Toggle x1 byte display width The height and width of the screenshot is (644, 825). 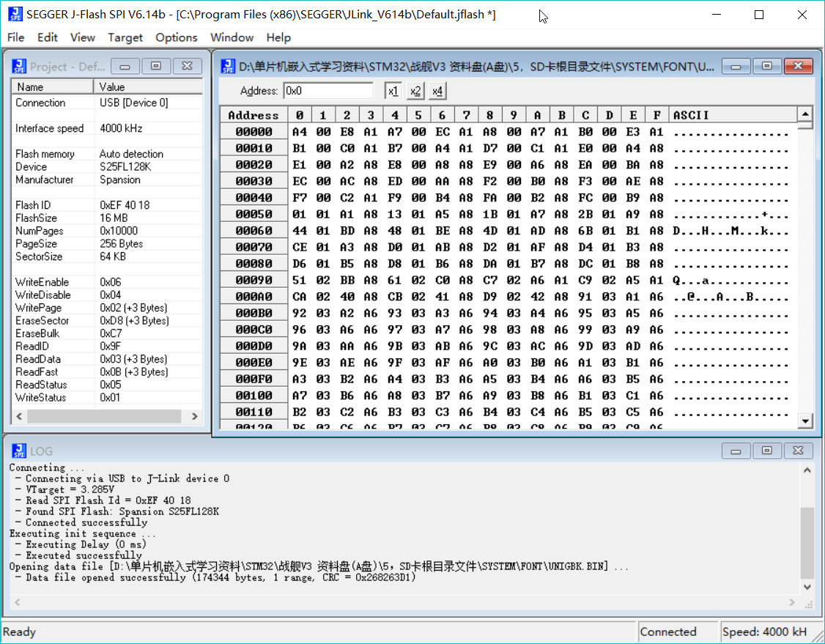click(393, 91)
